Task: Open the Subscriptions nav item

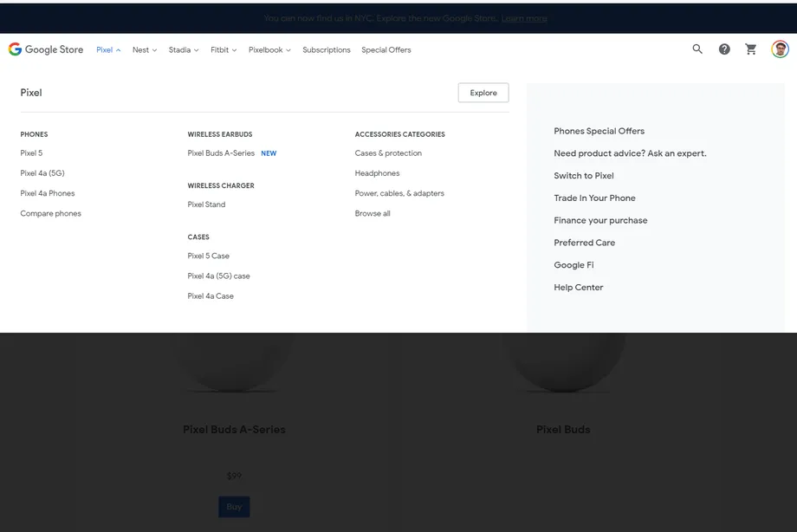Action: click(327, 50)
